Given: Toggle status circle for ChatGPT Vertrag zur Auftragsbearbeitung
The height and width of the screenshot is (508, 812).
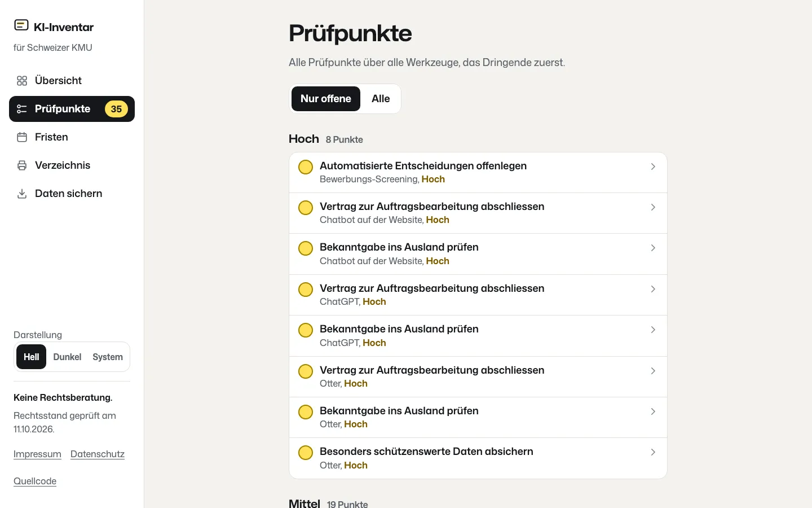Looking at the screenshot, I should click(306, 290).
